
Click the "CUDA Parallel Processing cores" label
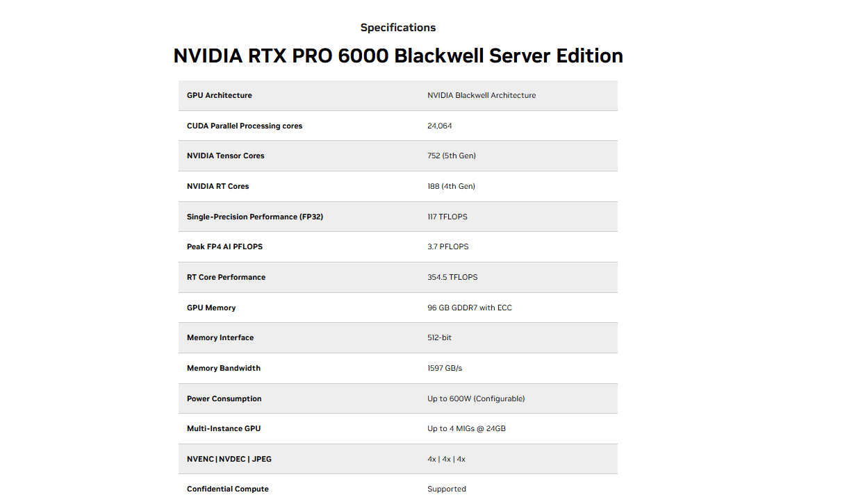pos(245,126)
